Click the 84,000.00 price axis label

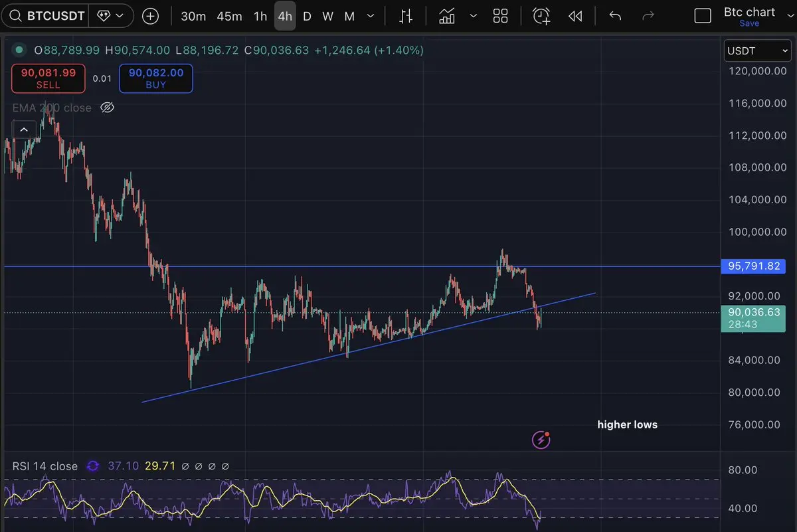click(754, 360)
